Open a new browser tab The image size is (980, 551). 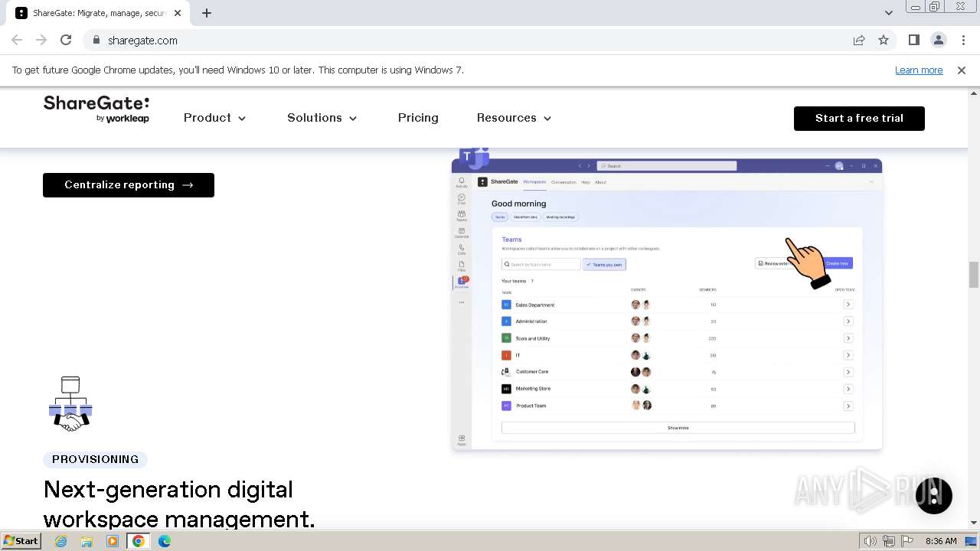pos(207,13)
